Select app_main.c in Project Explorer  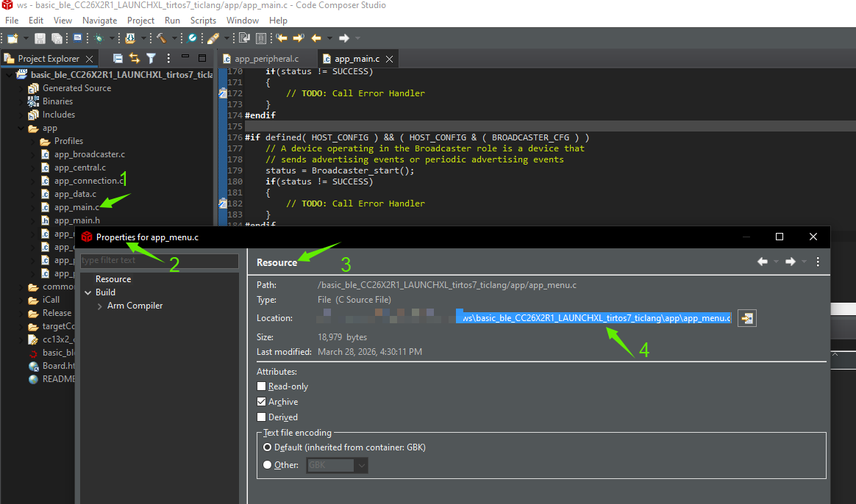tap(76, 207)
